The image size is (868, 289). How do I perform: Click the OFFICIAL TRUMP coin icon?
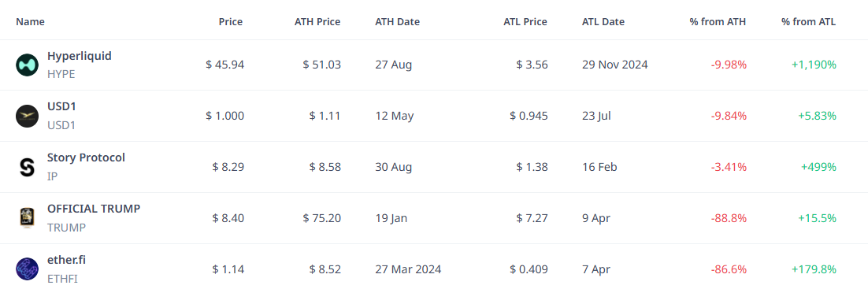pyautogui.click(x=27, y=218)
